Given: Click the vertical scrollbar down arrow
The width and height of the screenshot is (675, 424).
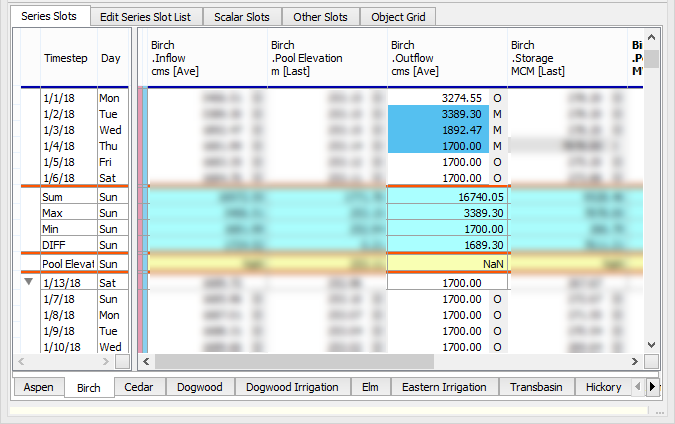Looking at the screenshot, I should click(x=651, y=345).
